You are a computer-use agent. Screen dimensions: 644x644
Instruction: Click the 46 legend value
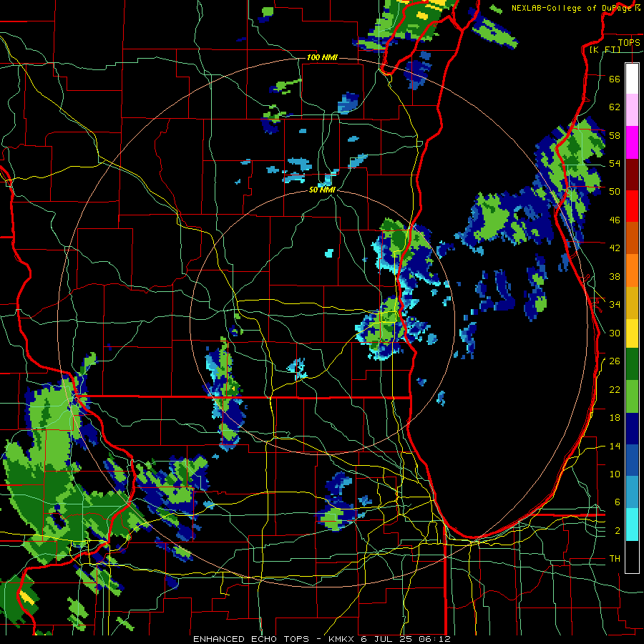pos(615,220)
